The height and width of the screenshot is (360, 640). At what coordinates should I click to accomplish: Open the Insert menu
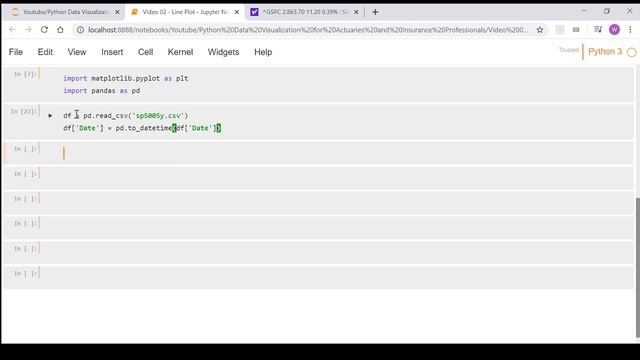click(112, 52)
